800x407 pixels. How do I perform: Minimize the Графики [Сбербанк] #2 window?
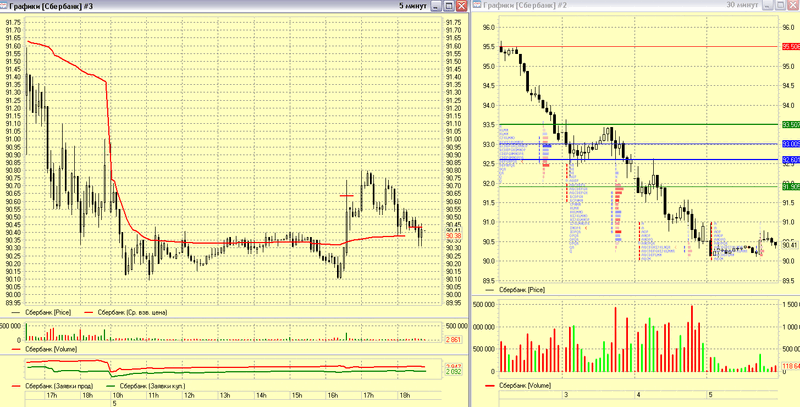click(768, 6)
